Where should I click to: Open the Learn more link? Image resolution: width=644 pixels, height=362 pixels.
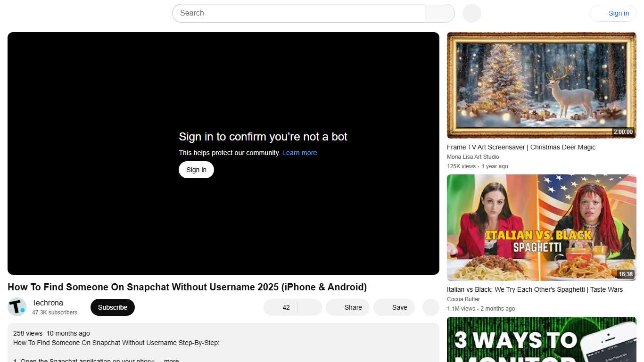tap(299, 152)
